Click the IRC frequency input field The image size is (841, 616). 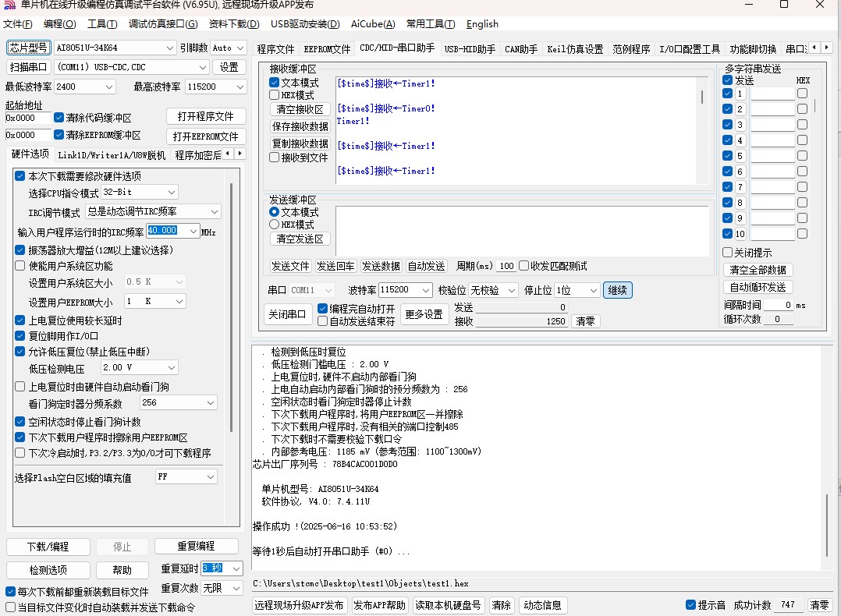pos(172,231)
